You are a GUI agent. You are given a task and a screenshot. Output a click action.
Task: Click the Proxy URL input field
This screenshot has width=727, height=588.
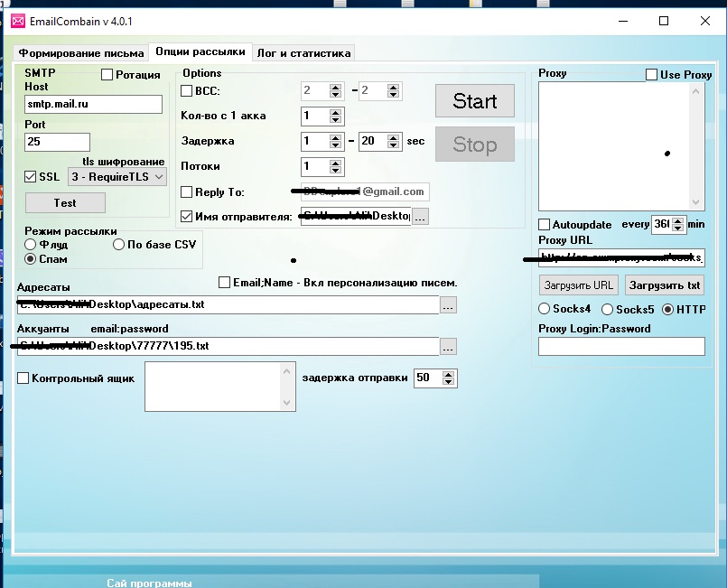[x=621, y=257]
